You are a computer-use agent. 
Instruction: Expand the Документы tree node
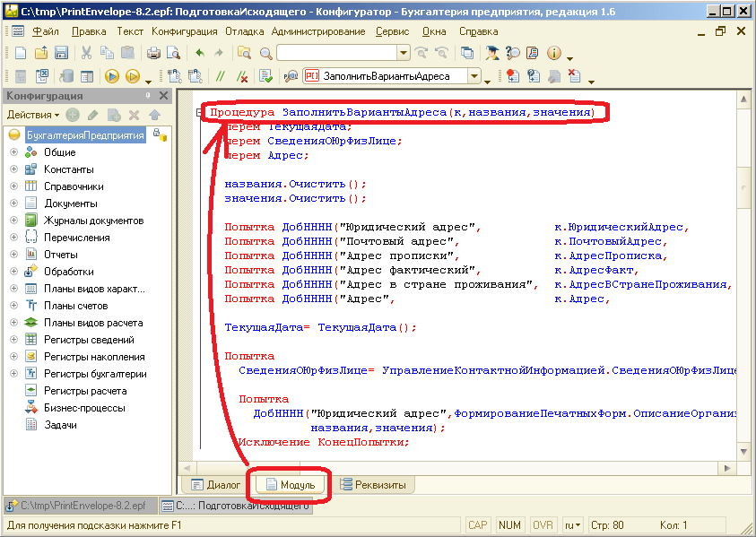(x=13, y=204)
